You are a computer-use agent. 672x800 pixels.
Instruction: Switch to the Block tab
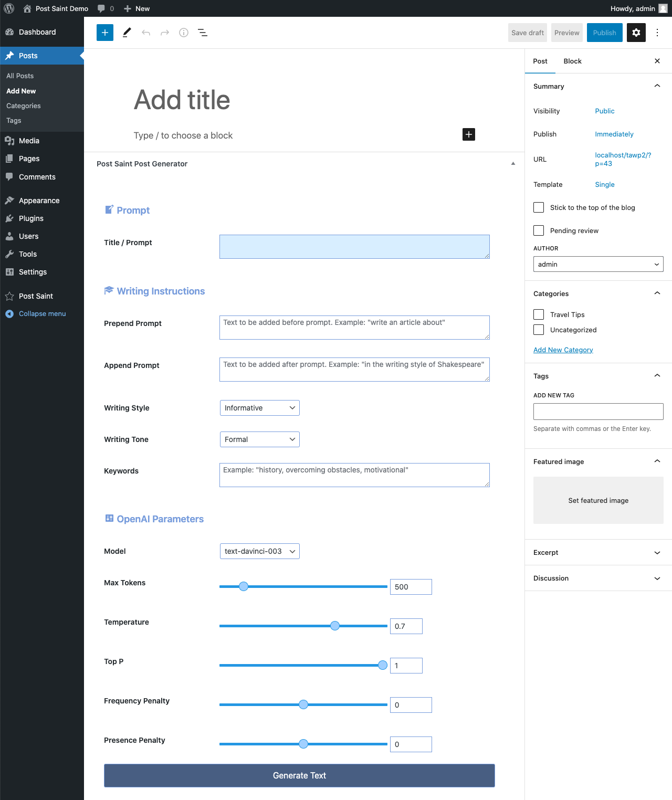pos(572,61)
